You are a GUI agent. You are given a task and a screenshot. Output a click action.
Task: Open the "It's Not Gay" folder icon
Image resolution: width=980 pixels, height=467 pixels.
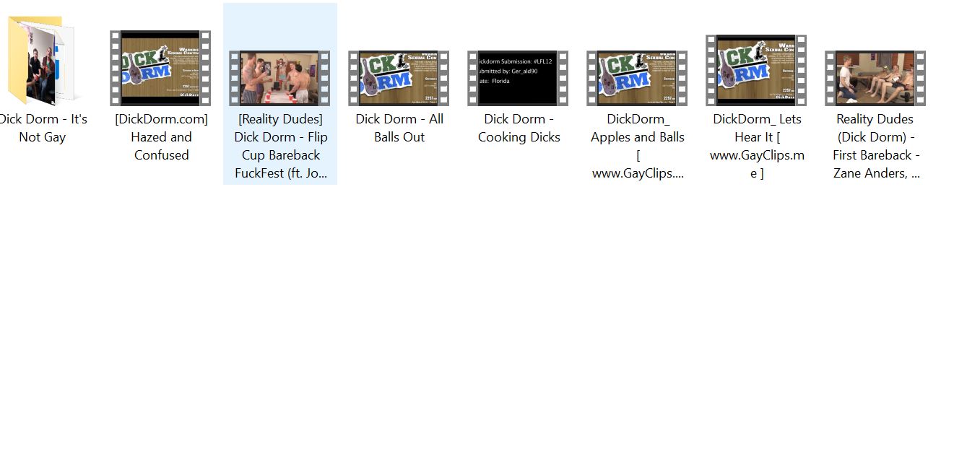[41, 61]
